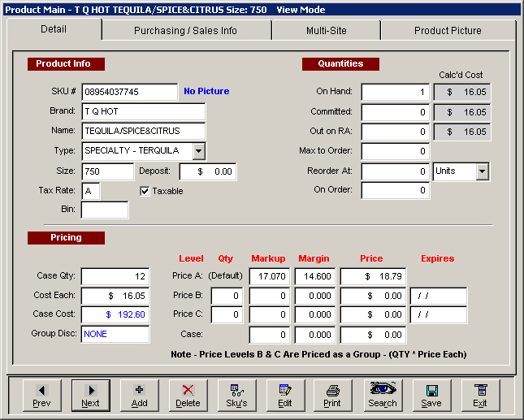This screenshot has width=524, height=420.
Task: Advance to the Next product
Action: [90, 396]
